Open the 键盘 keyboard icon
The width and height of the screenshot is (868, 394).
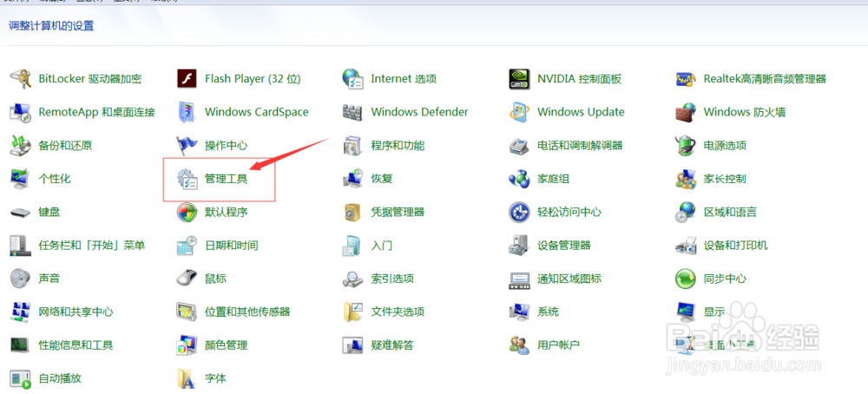tap(21, 212)
